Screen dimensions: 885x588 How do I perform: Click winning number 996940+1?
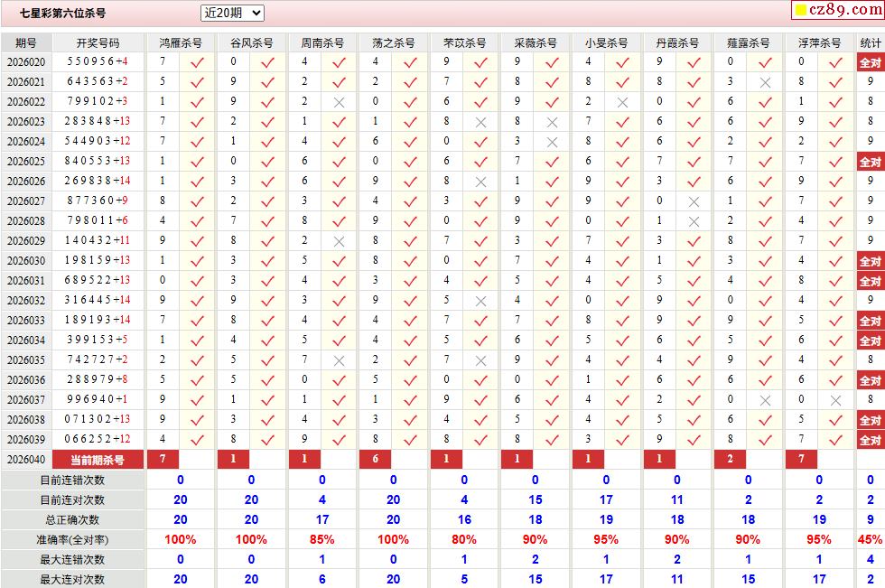pyautogui.click(x=98, y=399)
